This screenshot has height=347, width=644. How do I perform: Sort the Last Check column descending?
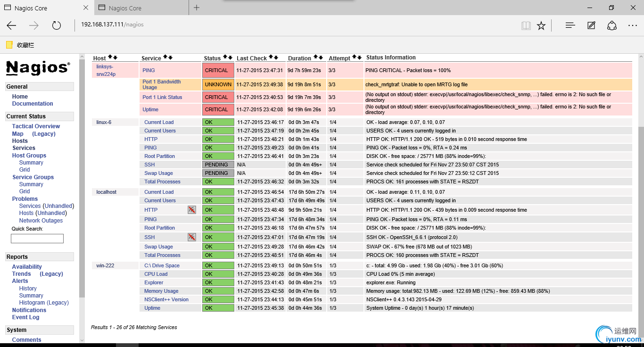point(276,58)
